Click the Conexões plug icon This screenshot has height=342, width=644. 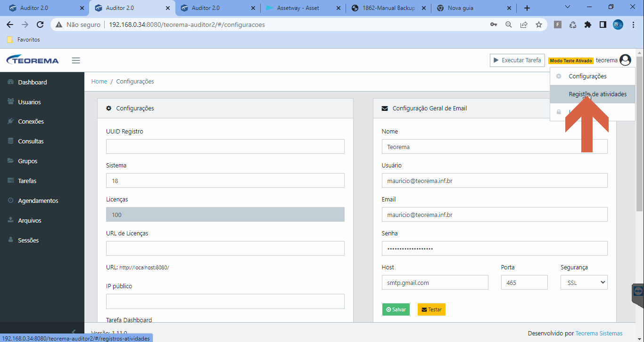(x=11, y=121)
